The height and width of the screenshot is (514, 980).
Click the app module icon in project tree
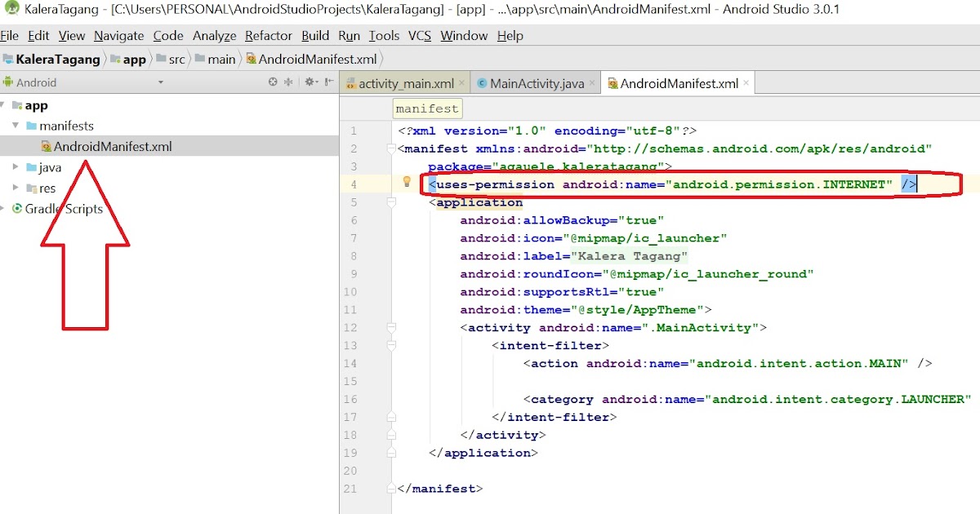coord(17,105)
